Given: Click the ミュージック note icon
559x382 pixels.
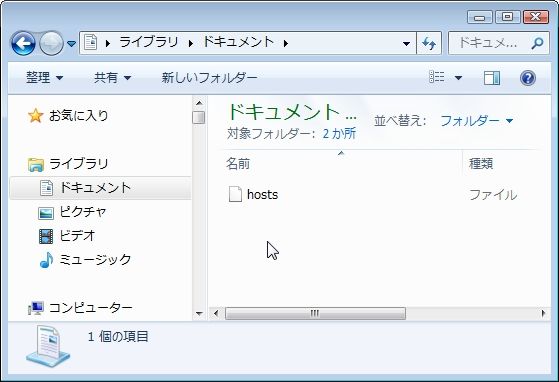Looking at the screenshot, I should pyautogui.click(x=46, y=260).
